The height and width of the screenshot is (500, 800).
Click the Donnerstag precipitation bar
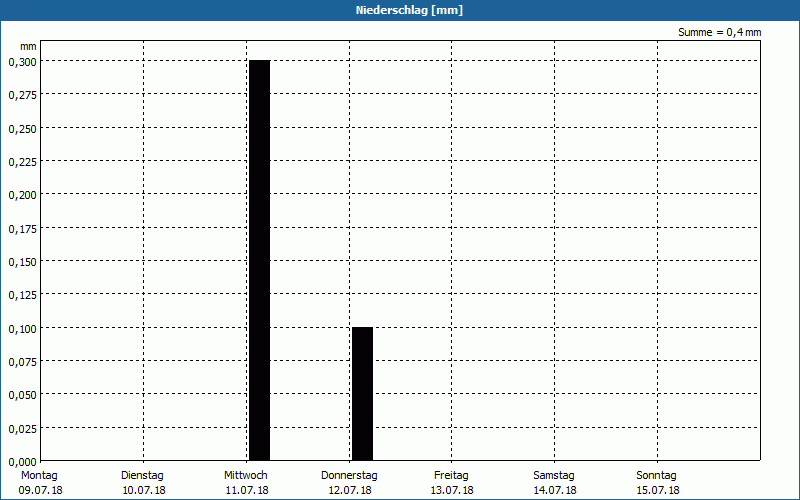click(362, 394)
